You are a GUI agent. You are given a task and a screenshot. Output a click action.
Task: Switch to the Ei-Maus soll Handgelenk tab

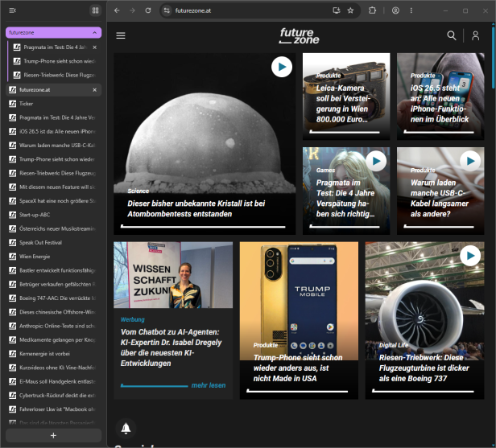(53, 382)
